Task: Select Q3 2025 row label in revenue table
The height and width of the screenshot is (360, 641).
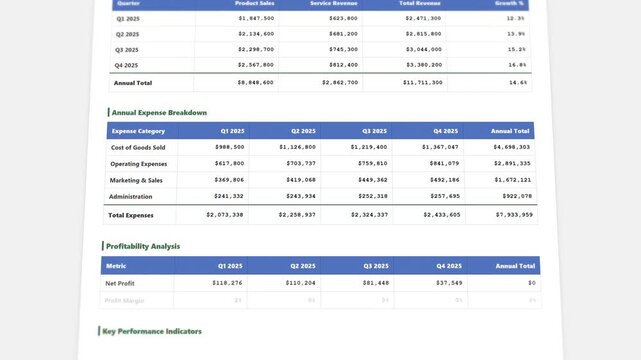Action: pyautogui.click(x=127, y=50)
